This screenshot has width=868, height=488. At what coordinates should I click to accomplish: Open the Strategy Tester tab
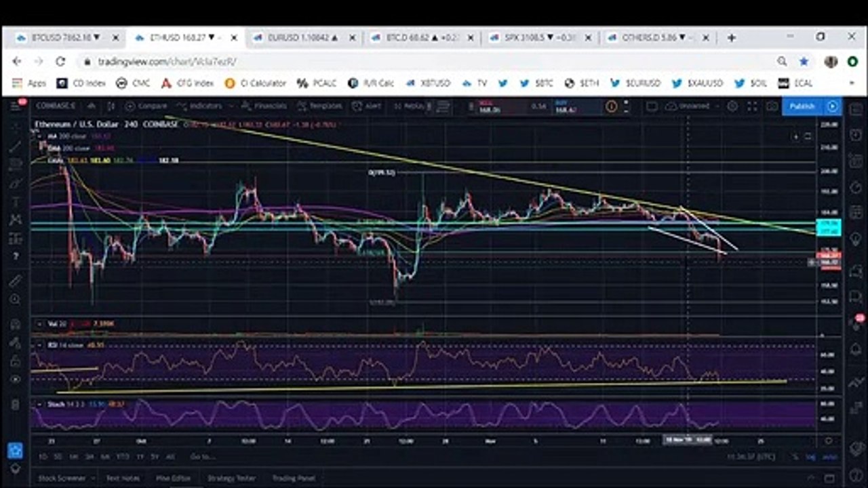pos(232,478)
